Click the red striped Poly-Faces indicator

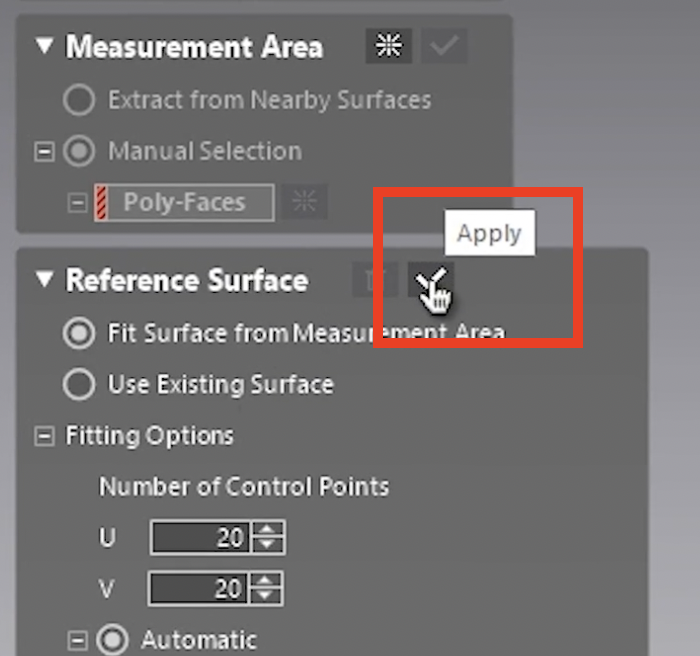[101, 202]
